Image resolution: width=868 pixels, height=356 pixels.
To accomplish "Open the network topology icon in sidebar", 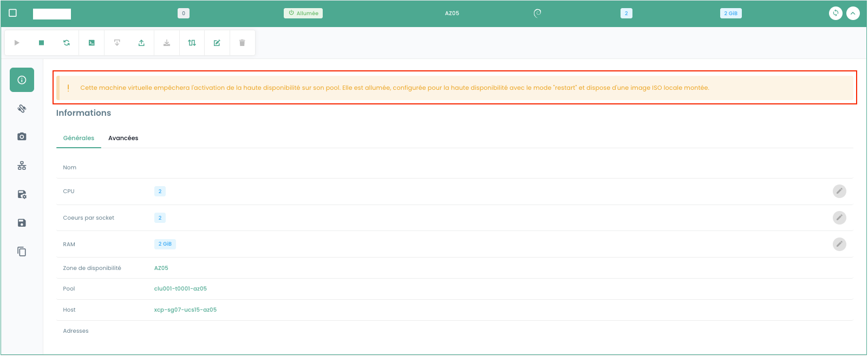I will pyautogui.click(x=22, y=166).
